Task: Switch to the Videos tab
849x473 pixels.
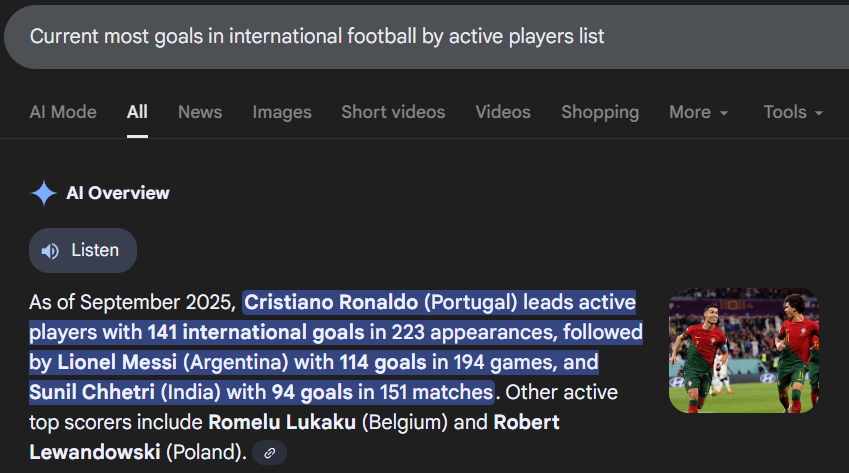Action: [x=503, y=112]
